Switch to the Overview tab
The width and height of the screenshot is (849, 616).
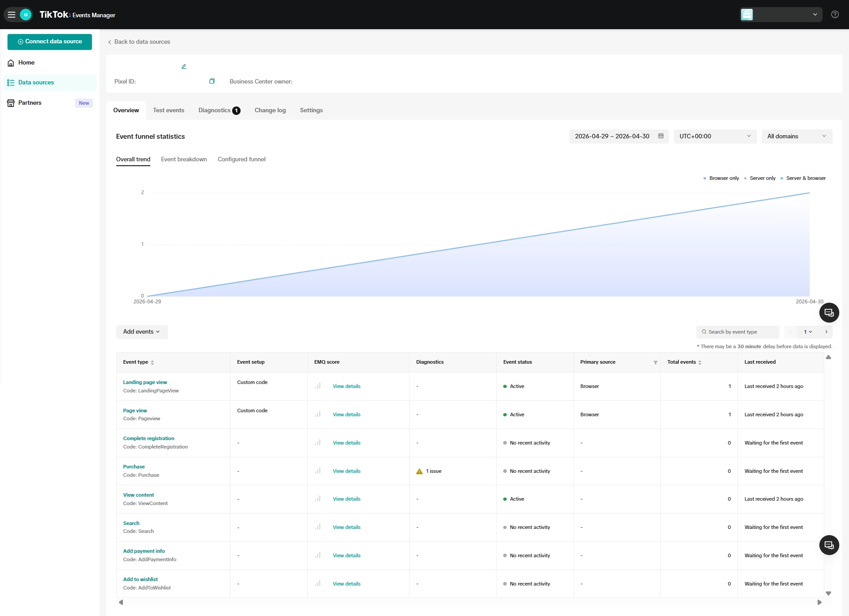pyautogui.click(x=126, y=110)
